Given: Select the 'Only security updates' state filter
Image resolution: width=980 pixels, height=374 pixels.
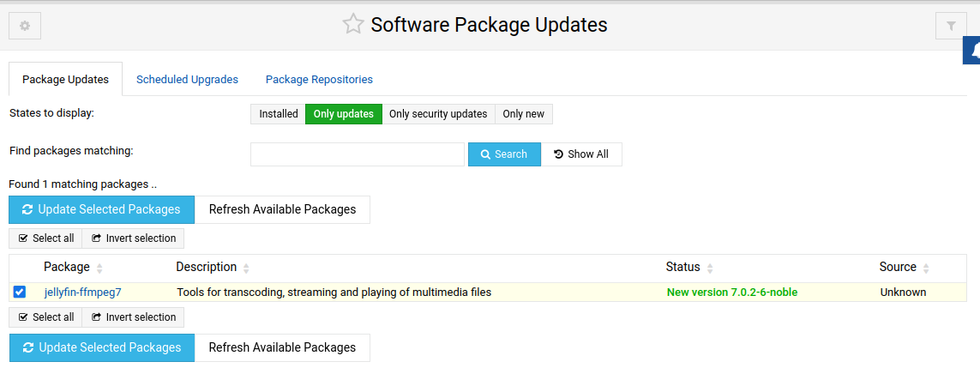Looking at the screenshot, I should [x=438, y=114].
